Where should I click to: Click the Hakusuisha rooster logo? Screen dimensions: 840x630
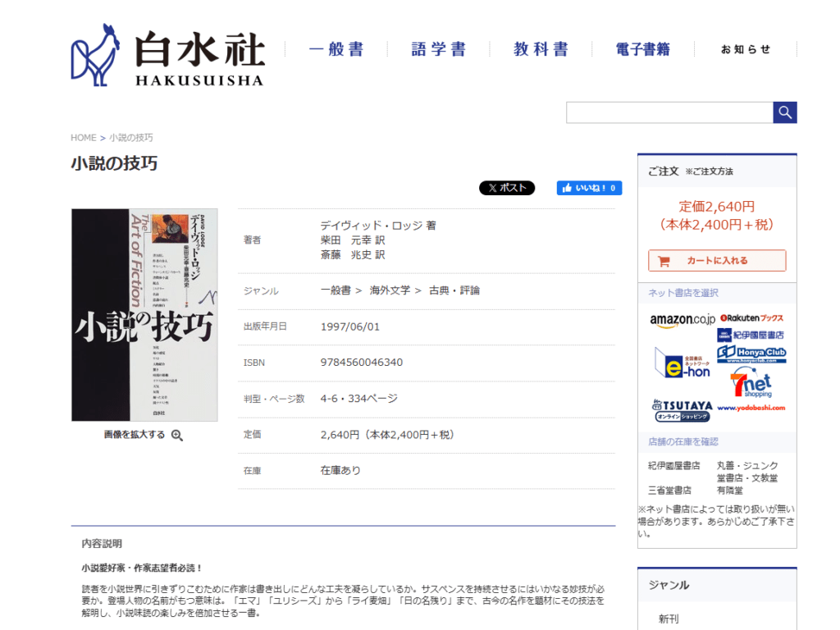[x=96, y=55]
